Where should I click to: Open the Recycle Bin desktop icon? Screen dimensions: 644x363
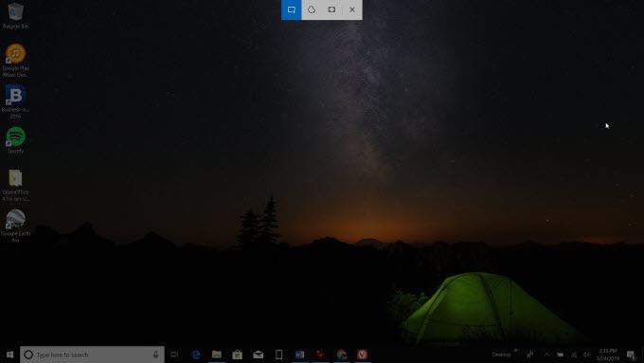15,15
